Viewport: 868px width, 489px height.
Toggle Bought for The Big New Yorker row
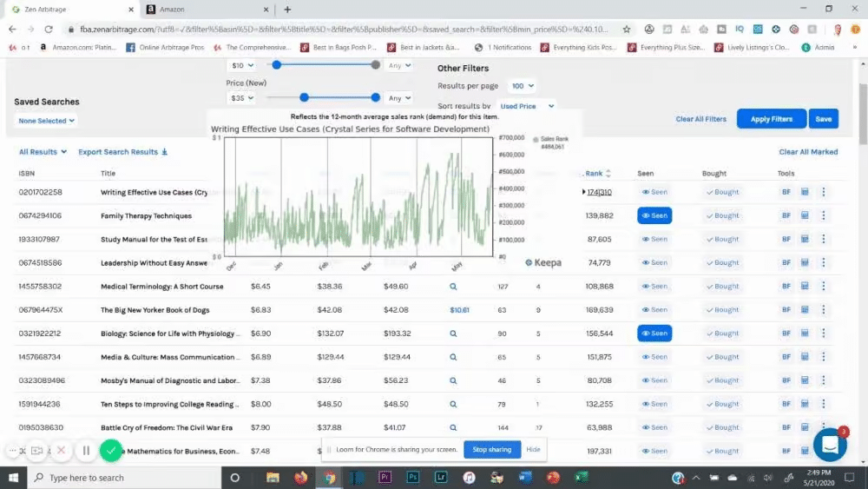click(x=722, y=310)
